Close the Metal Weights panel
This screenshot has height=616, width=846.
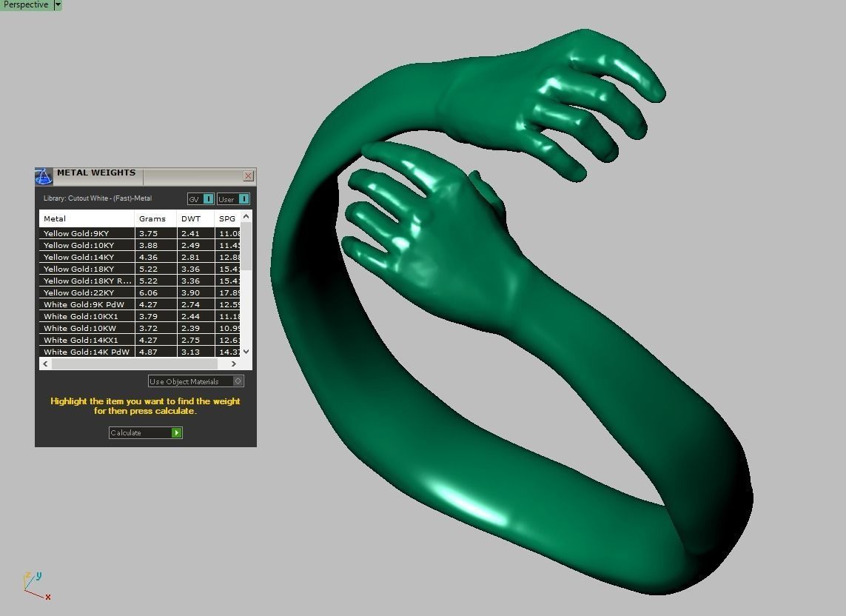coord(248,175)
